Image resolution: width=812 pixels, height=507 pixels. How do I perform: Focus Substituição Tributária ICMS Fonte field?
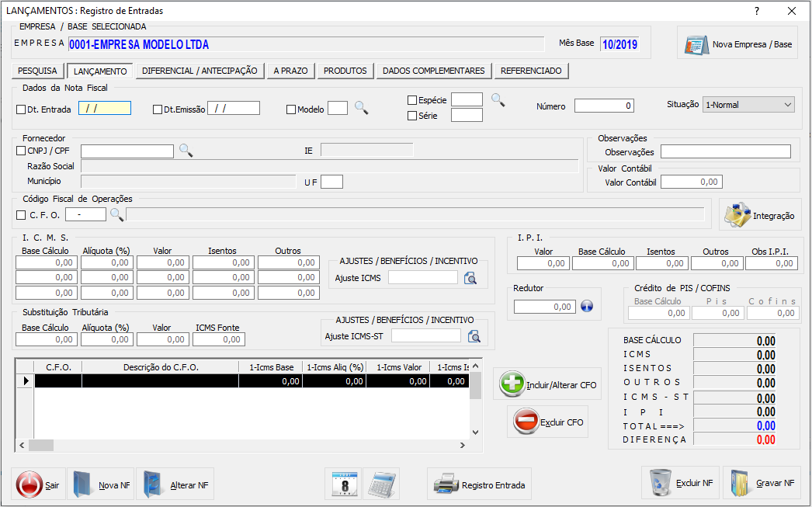(219, 339)
